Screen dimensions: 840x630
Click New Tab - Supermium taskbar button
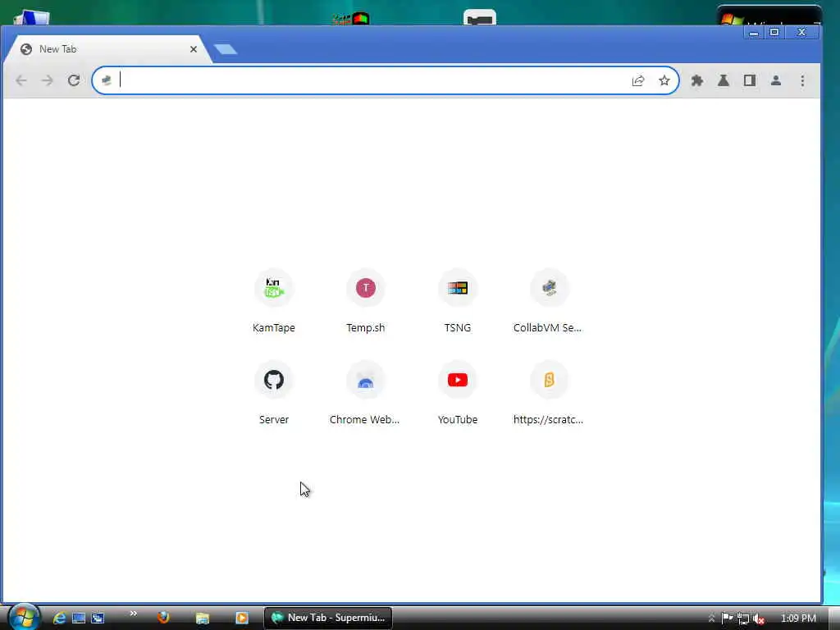tap(328, 618)
